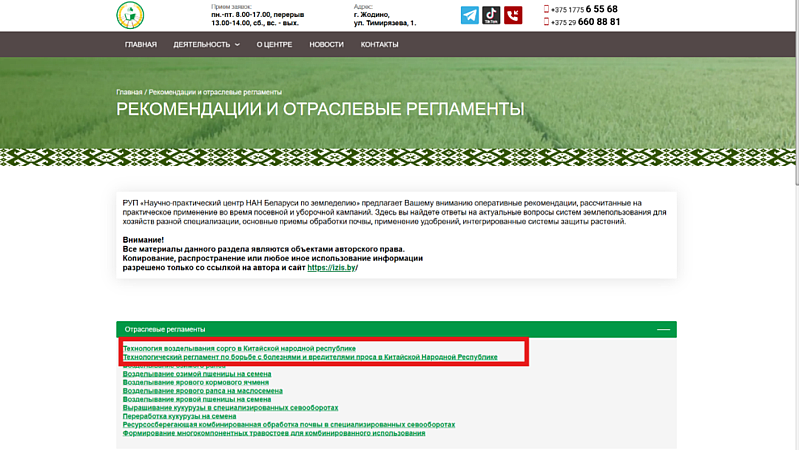Open Возделывание ярового кормового ячменя link
Screen dimensions: 799x450
196,383
